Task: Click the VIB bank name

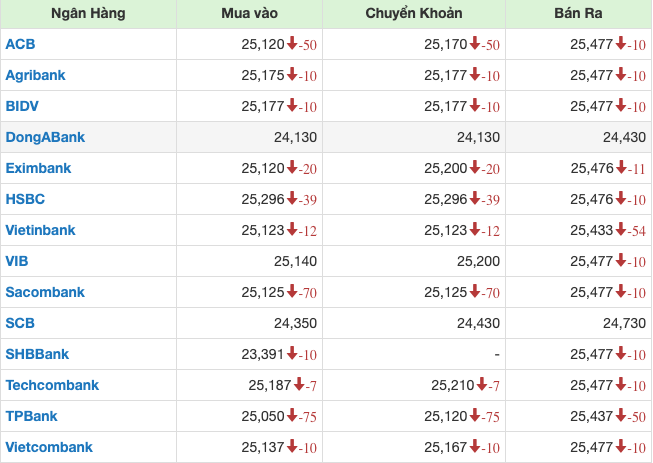Action: pos(16,261)
